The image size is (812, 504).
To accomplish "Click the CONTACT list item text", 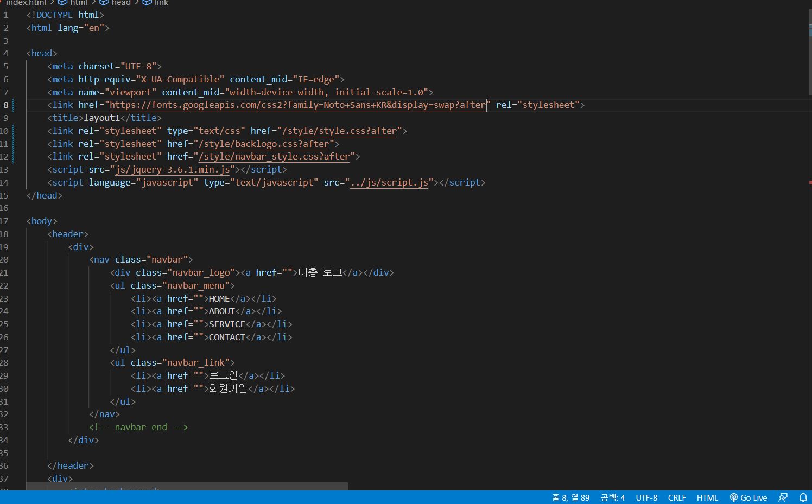I will tap(227, 337).
